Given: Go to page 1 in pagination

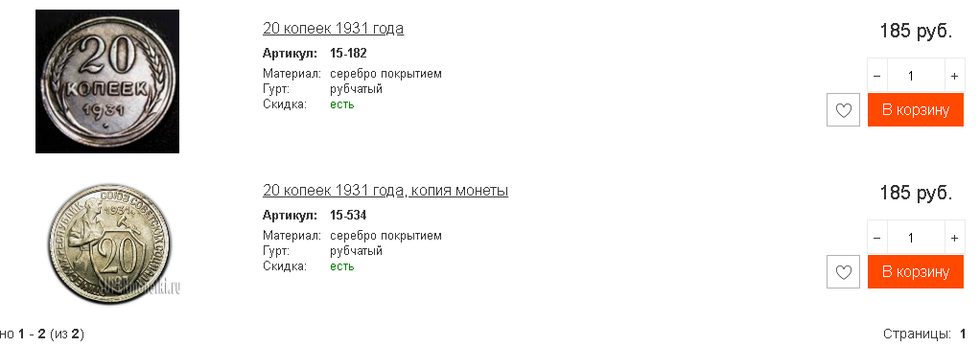Looking at the screenshot, I should pyautogui.click(x=963, y=334).
